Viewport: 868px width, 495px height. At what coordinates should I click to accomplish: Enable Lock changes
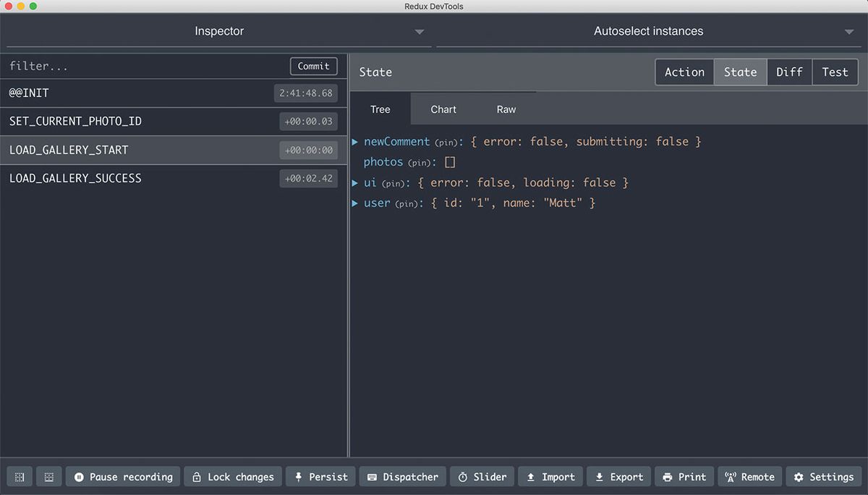click(x=233, y=476)
